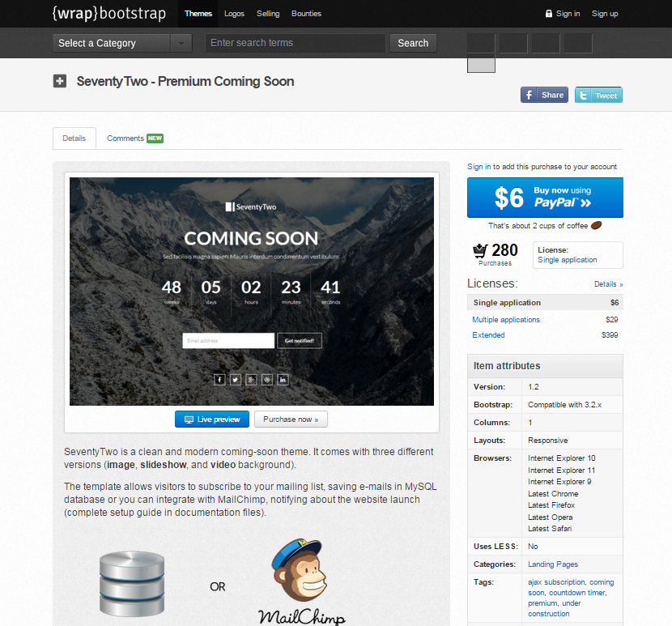Select the Single application $6 license row
The image size is (672, 626).
pos(545,302)
